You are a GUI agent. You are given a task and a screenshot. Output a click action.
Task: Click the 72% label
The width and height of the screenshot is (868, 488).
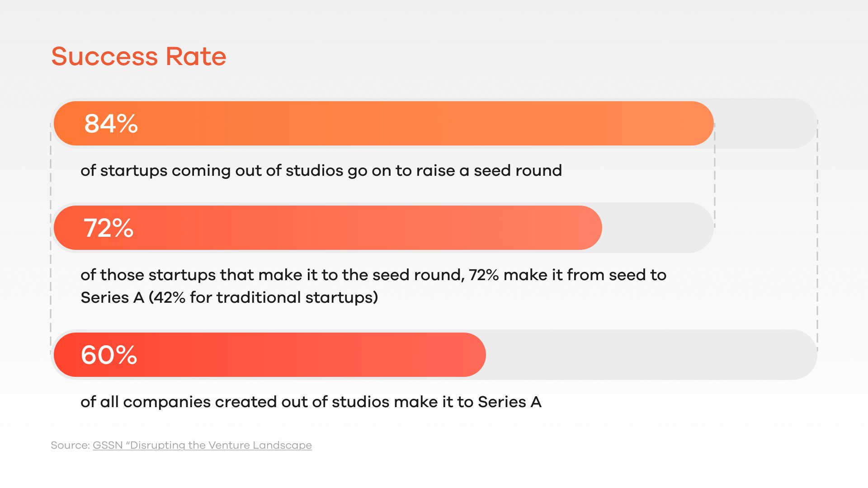point(108,228)
